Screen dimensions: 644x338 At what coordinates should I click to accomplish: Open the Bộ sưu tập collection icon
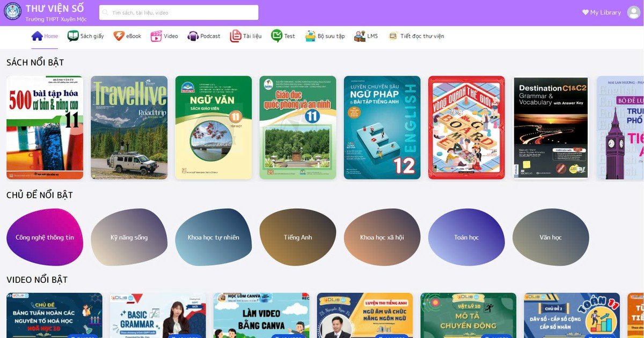pyautogui.click(x=310, y=36)
